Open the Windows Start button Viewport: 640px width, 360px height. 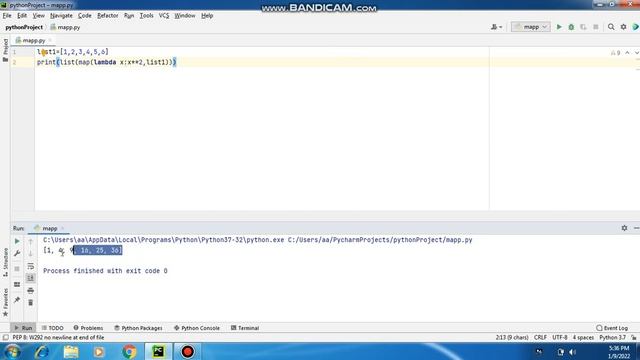coord(13,351)
